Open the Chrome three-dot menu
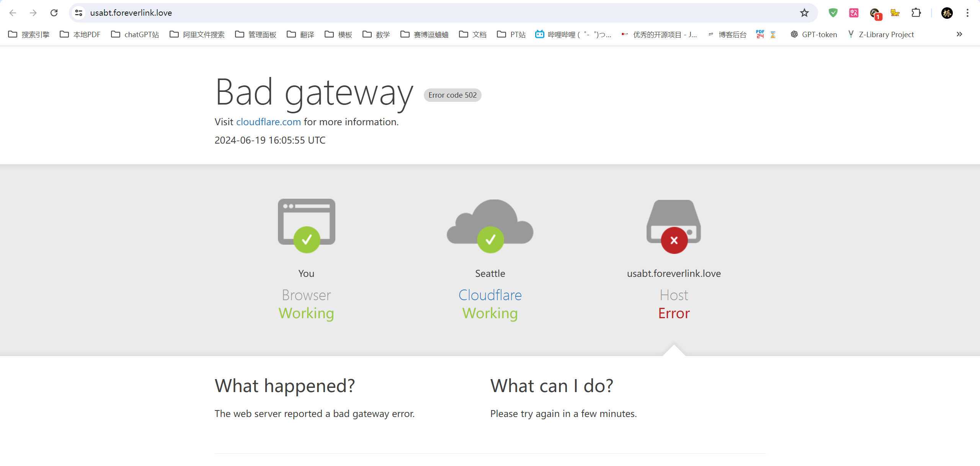 pos(967,13)
